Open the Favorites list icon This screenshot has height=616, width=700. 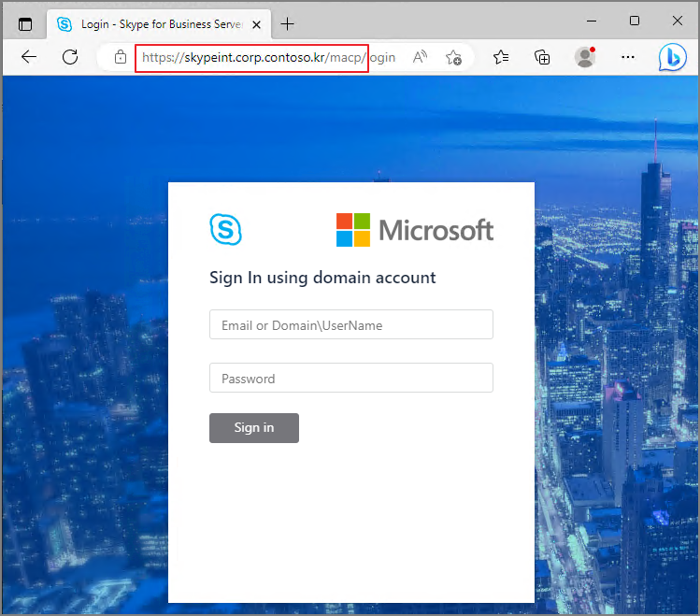pos(501,57)
